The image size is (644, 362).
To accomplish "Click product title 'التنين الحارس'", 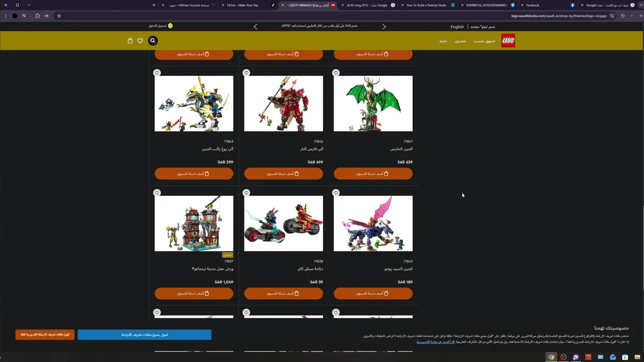I will click(x=401, y=149).
